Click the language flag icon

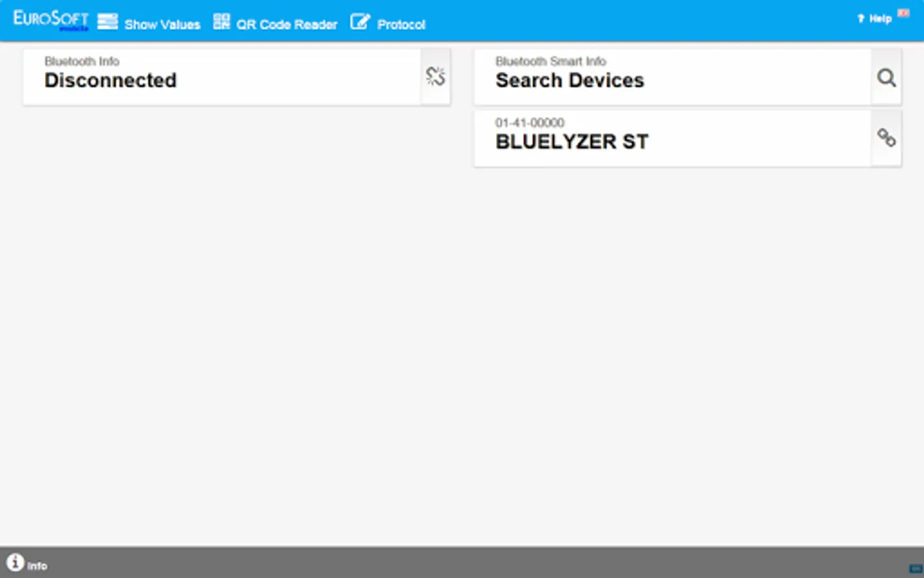tap(903, 13)
